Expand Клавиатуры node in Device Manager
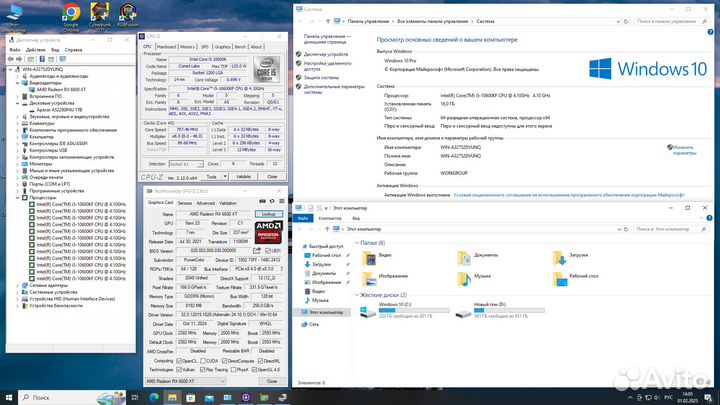Image resolution: width=720 pixels, height=405 pixels. (18, 124)
